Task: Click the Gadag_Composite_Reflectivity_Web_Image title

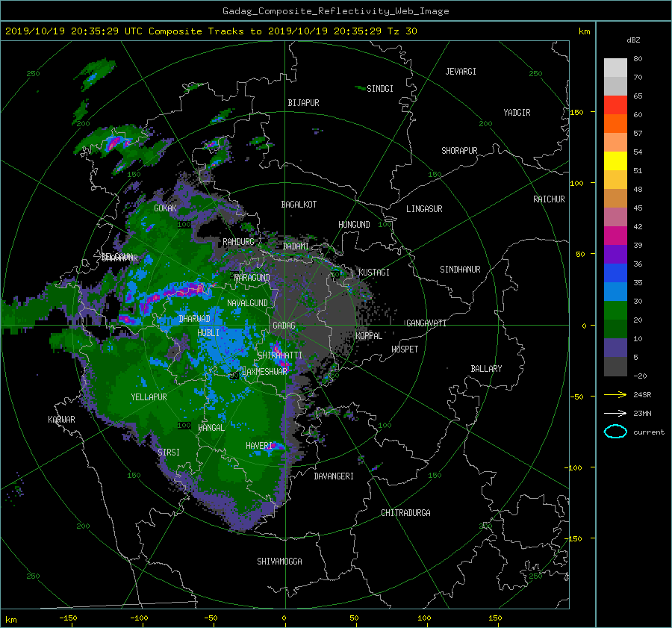Action: tap(335, 11)
